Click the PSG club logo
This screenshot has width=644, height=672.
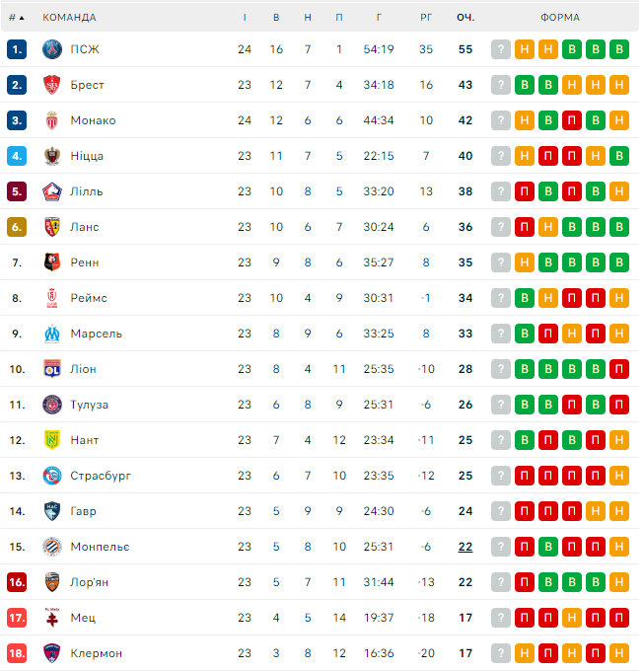52,49
